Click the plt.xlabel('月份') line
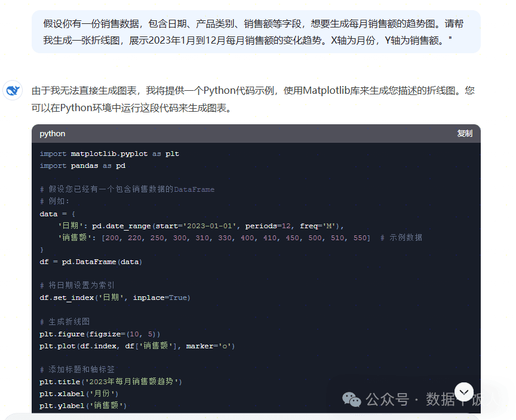The width and height of the screenshot is (516, 420). tap(79, 394)
